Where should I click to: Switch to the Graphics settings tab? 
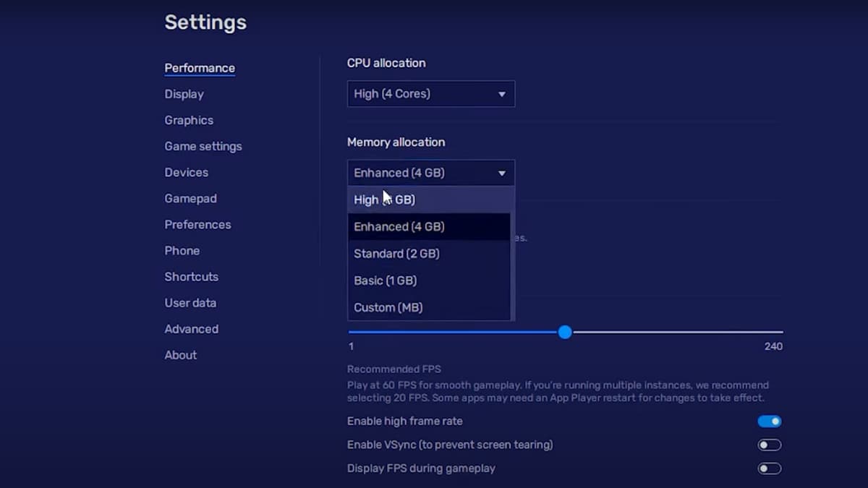tap(189, 120)
